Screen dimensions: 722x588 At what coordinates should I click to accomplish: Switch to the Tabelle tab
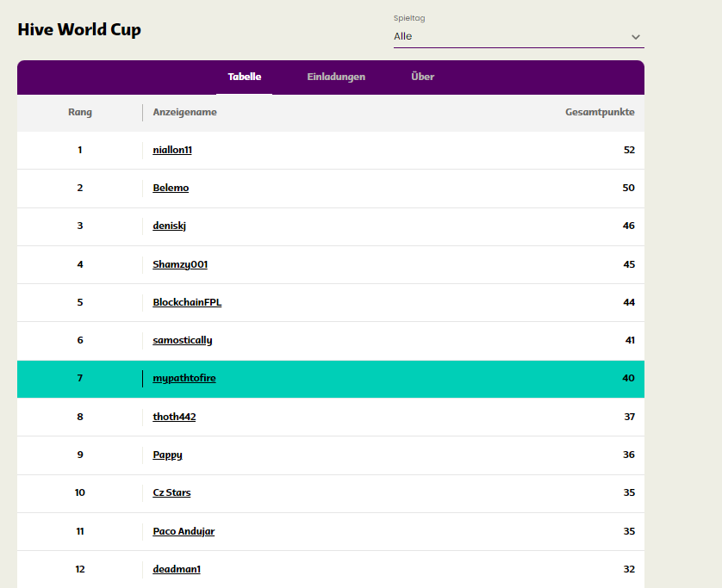245,77
